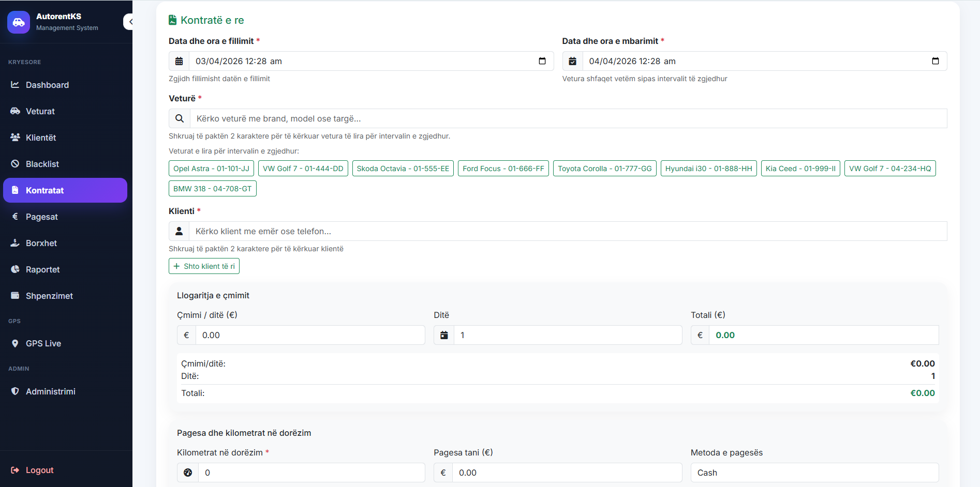
Task: Click euro icon beside Pagesa tani
Action: click(443, 473)
